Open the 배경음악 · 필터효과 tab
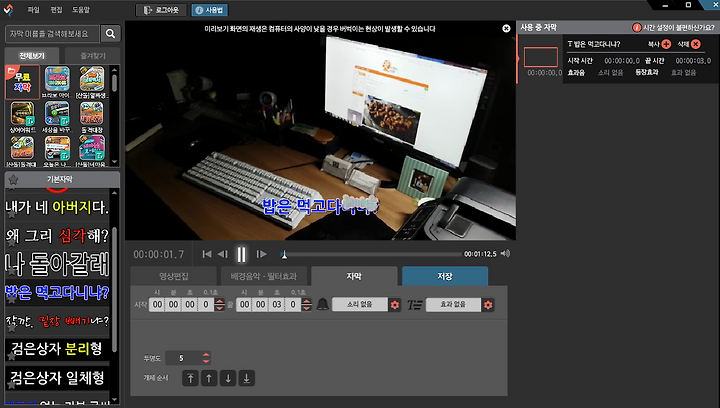This screenshot has height=408, width=720. click(264, 276)
